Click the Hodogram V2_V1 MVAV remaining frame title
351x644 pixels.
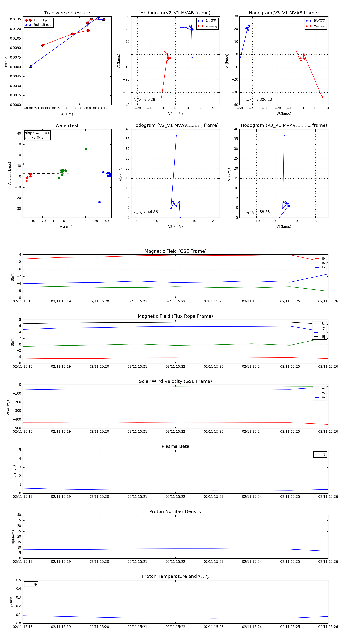(175, 125)
